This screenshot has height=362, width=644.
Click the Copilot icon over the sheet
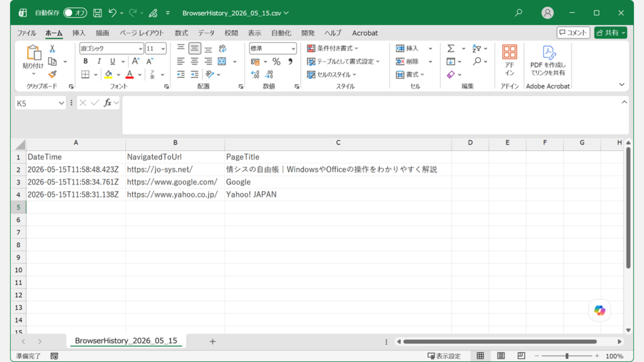(x=599, y=310)
